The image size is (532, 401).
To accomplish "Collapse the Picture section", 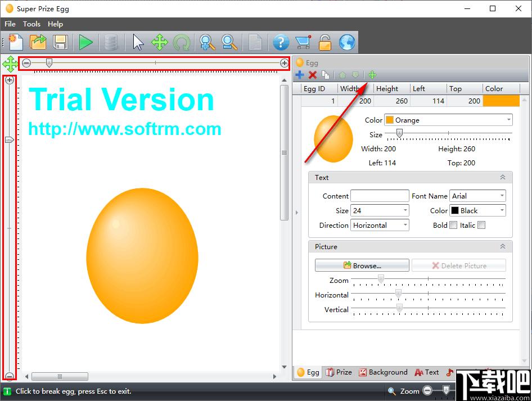I will [503, 247].
